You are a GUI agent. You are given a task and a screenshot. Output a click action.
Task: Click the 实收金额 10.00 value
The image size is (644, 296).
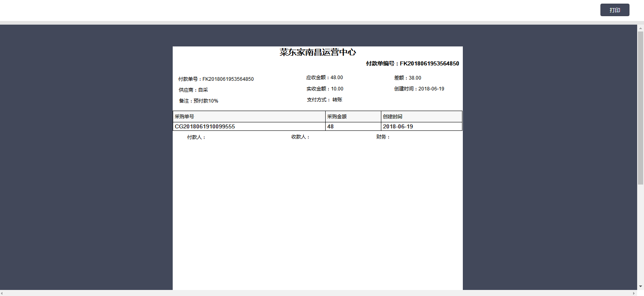pos(325,89)
